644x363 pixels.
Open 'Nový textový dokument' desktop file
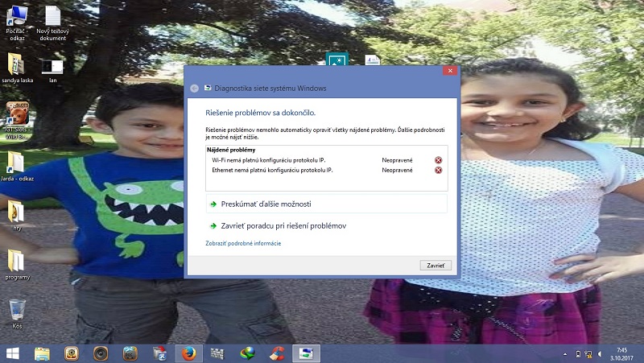tap(52, 17)
